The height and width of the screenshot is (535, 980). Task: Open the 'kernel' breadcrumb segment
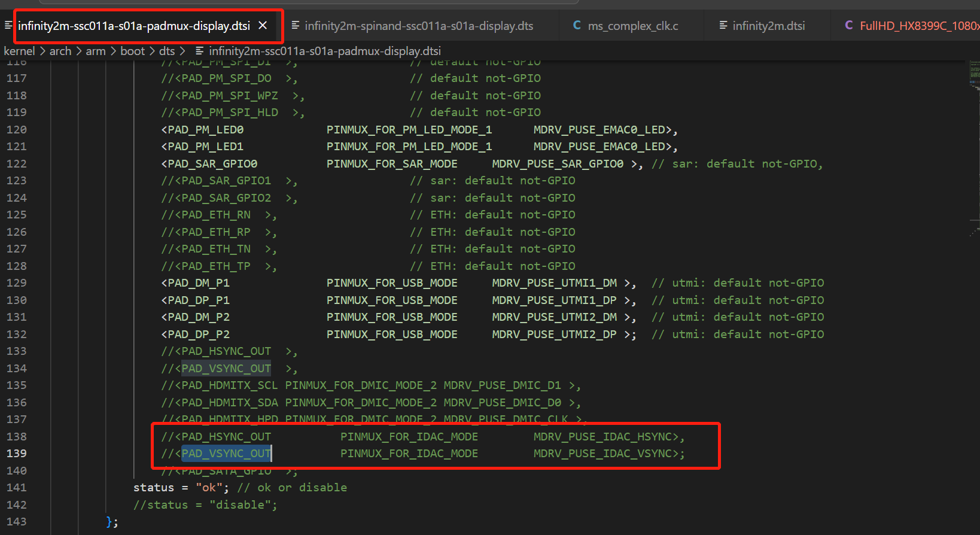pyautogui.click(x=20, y=51)
